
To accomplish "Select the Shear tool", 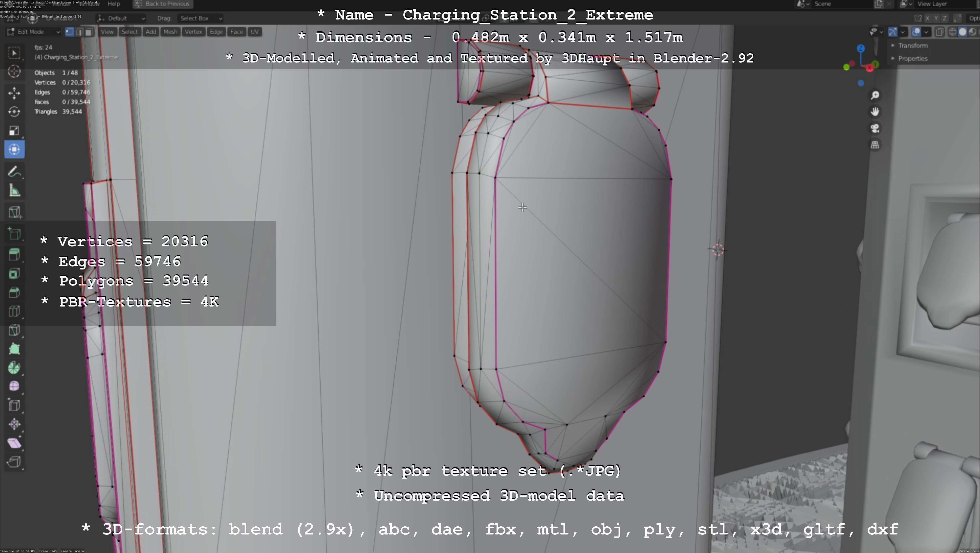I will pyautogui.click(x=14, y=443).
